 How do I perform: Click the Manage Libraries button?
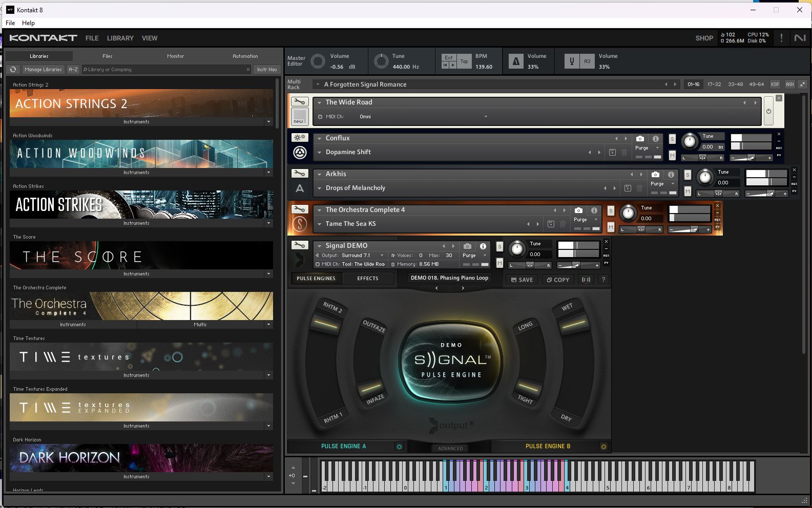[43, 69]
